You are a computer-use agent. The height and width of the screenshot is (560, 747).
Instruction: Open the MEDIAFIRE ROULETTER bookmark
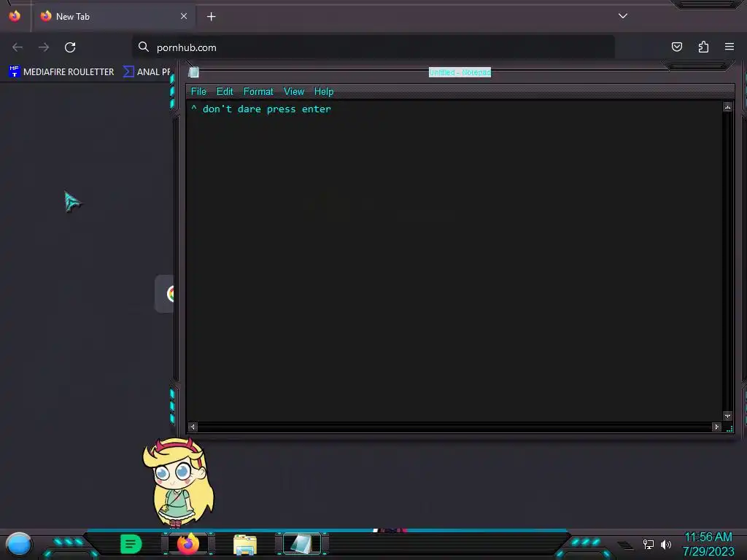pyautogui.click(x=62, y=72)
